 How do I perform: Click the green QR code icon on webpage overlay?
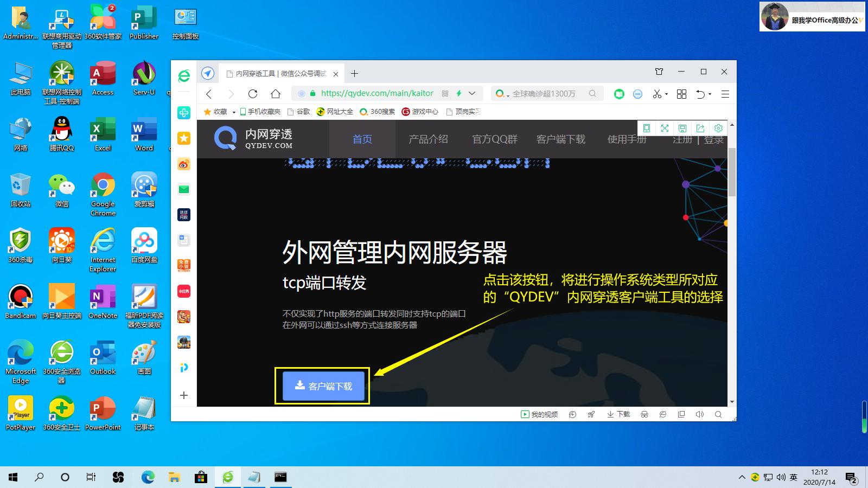click(x=646, y=128)
